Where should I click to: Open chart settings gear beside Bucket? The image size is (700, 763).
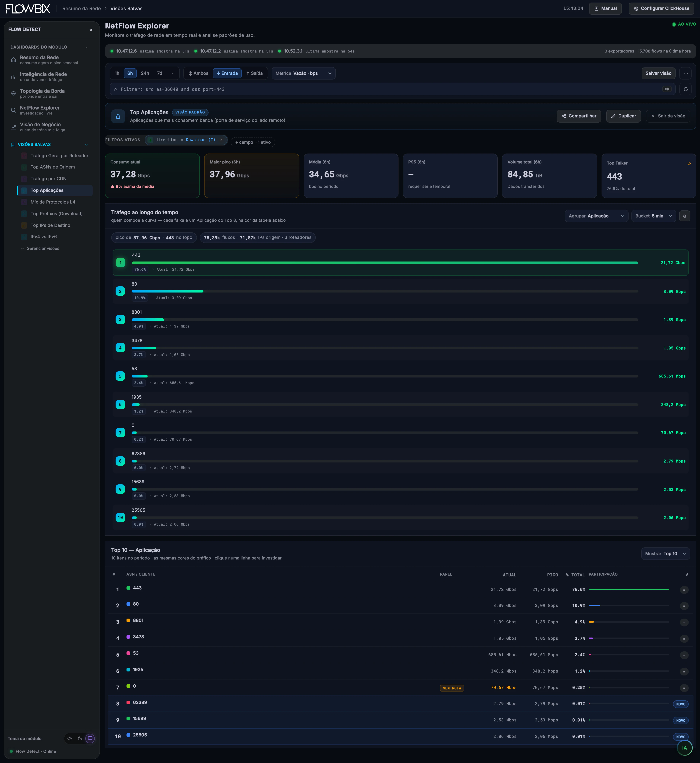(x=684, y=216)
